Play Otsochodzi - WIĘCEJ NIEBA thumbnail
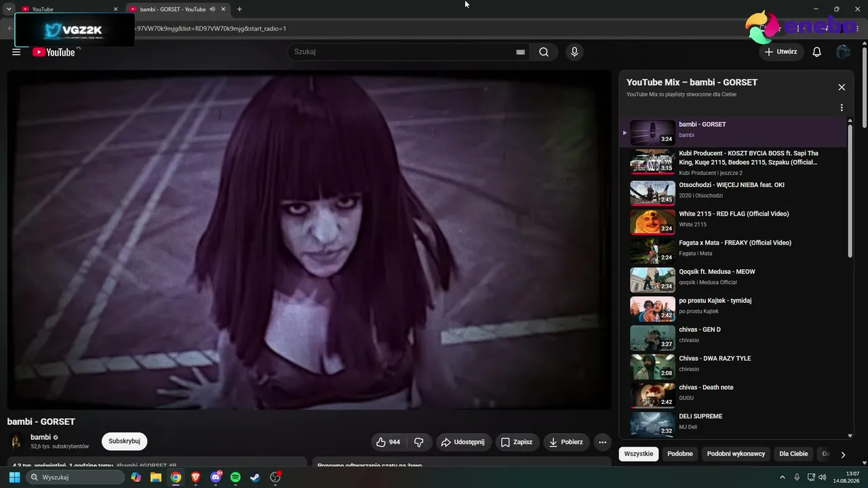 pyautogui.click(x=652, y=192)
